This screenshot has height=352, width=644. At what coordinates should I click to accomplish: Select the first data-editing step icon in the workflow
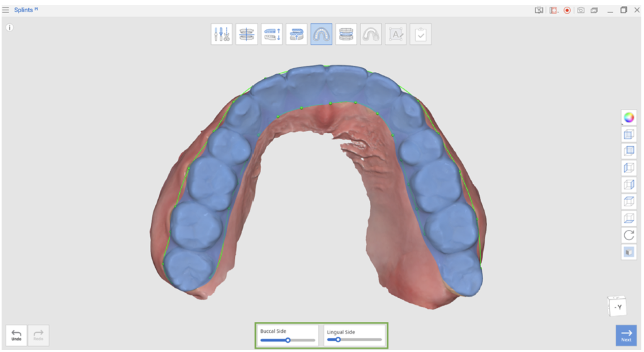tap(222, 34)
